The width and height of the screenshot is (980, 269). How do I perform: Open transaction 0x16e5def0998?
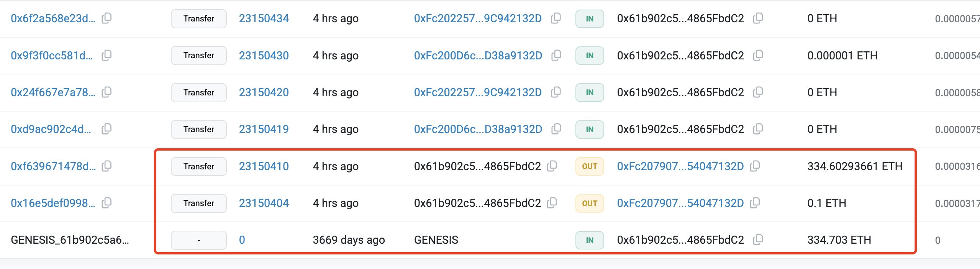[x=54, y=203]
